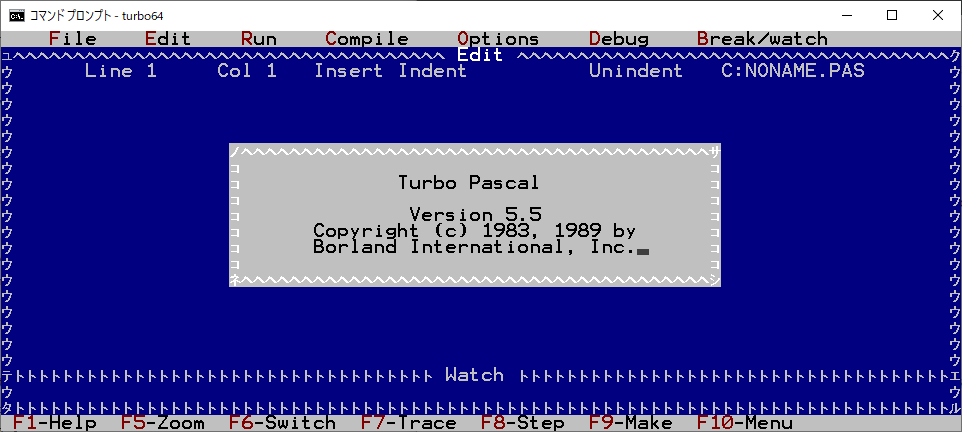Click the 'Copyright (c) 1983, 1989 by' line
The height and width of the screenshot is (432, 962).
(x=474, y=231)
